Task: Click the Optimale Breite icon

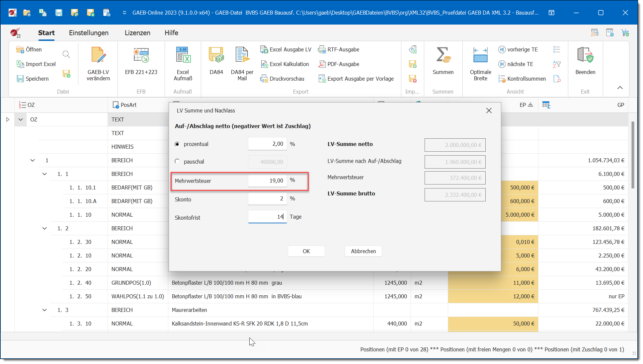Action: click(x=480, y=55)
